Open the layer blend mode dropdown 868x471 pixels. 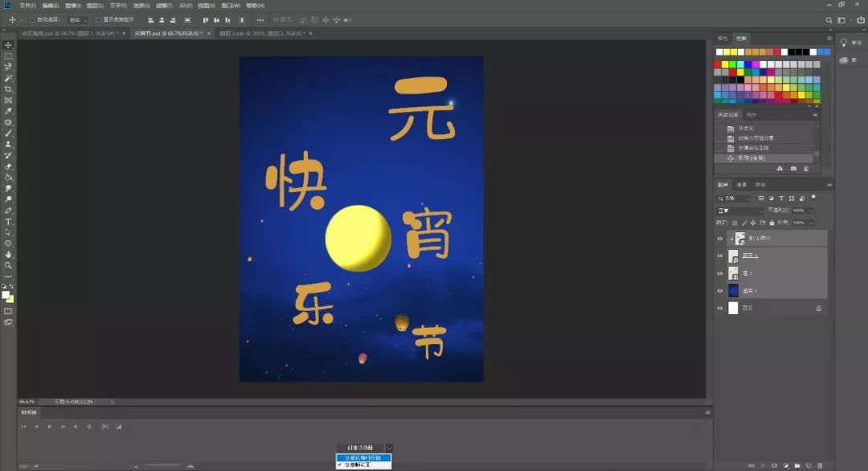click(739, 211)
